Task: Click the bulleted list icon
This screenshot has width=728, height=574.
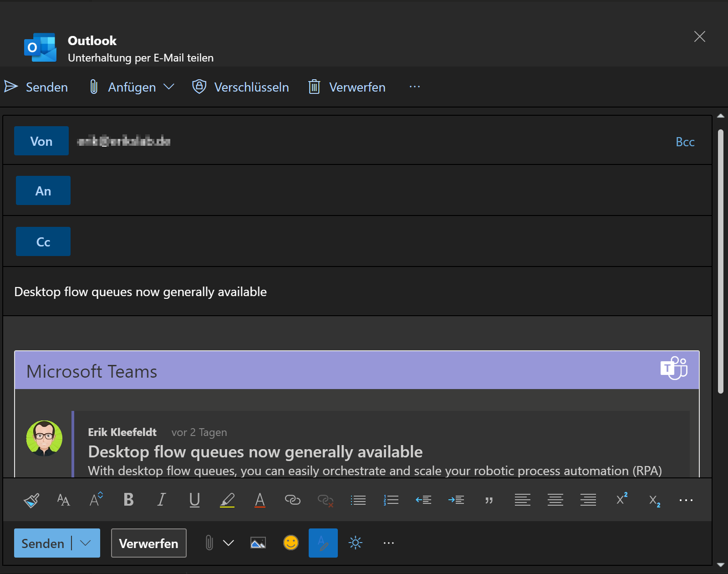Action: pyautogui.click(x=358, y=500)
